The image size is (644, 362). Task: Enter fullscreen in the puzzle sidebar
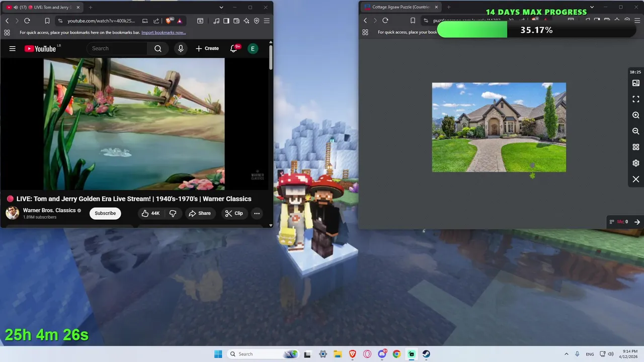(x=636, y=99)
